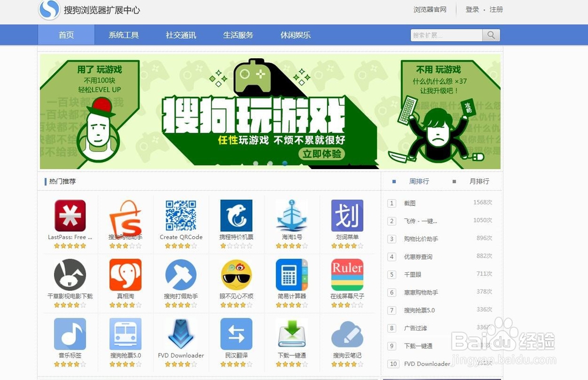Click the star rating under 音乐标签
The height and width of the screenshot is (380, 588).
coord(70,364)
